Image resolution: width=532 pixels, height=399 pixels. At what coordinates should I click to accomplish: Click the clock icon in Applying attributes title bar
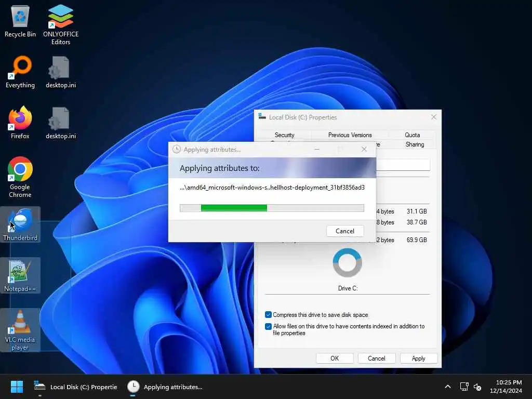click(x=177, y=149)
